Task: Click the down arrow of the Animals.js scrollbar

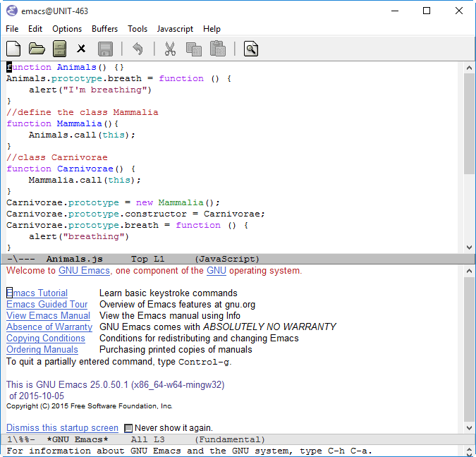Action: point(469,248)
